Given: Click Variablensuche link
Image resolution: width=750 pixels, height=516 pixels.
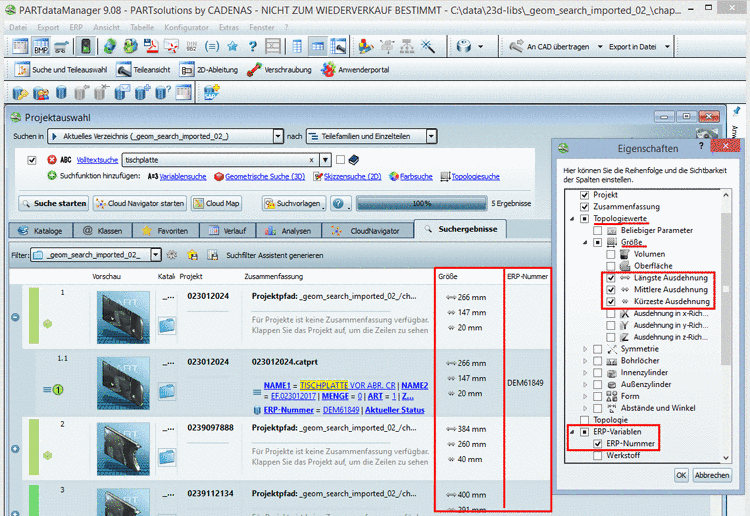Looking at the screenshot, I should point(183,176).
